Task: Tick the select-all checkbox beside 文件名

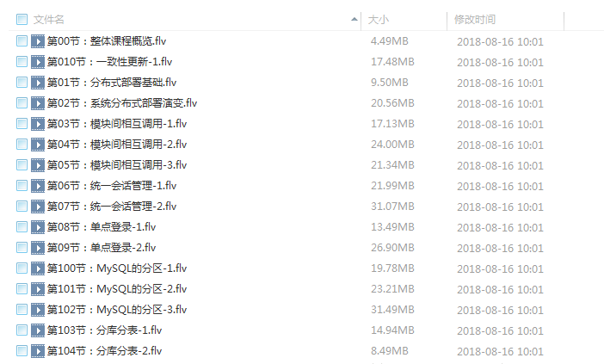Action: click(x=22, y=19)
